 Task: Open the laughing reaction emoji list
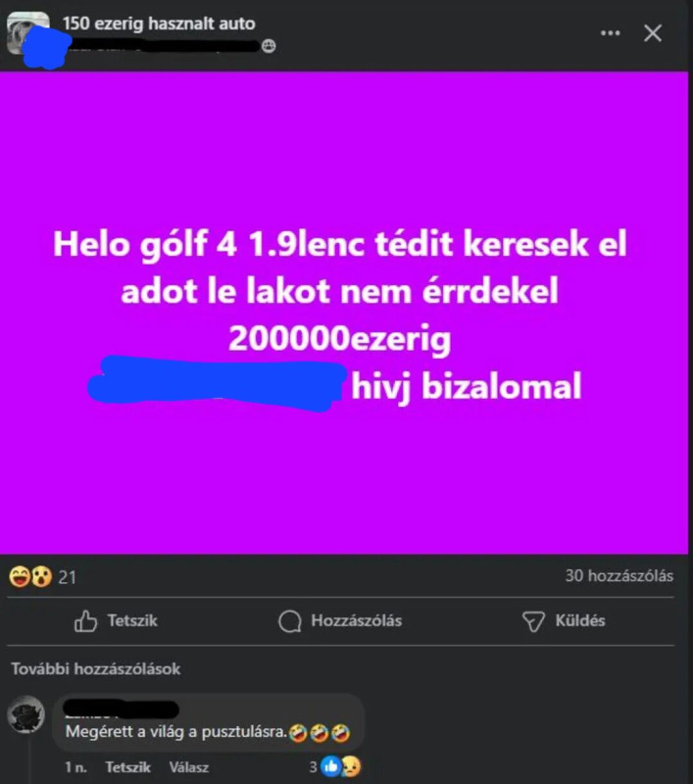coord(19,576)
